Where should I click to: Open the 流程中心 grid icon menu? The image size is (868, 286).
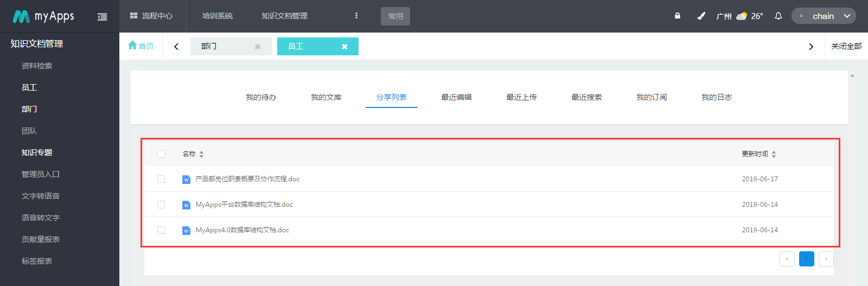(x=133, y=16)
